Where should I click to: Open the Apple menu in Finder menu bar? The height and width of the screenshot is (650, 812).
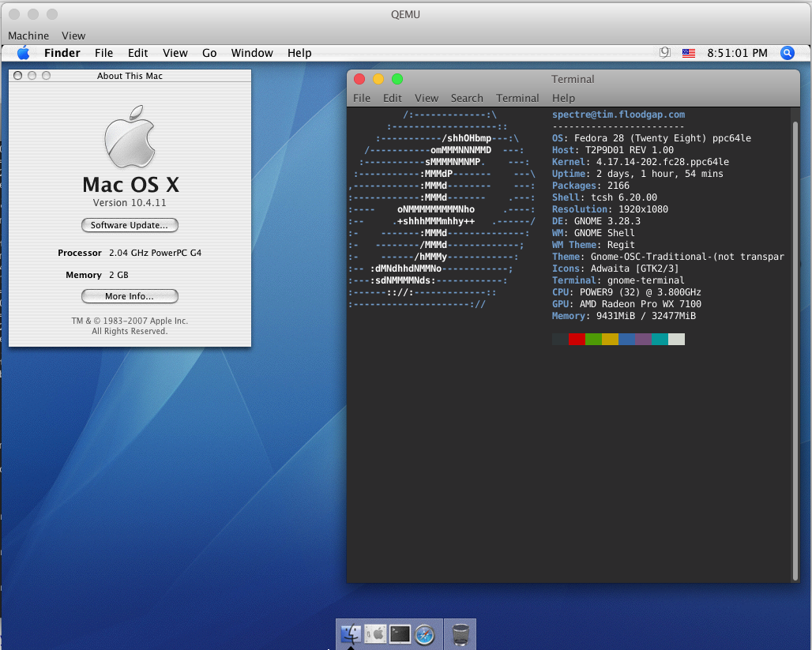pyautogui.click(x=24, y=53)
